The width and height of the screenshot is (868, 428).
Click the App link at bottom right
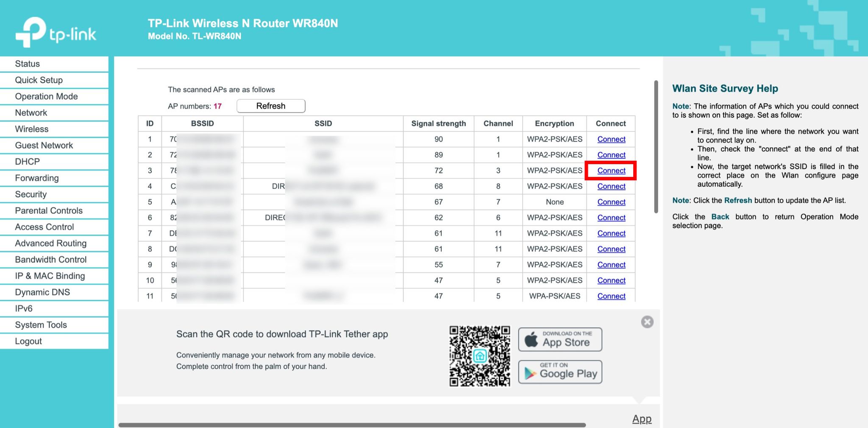[642, 419]
